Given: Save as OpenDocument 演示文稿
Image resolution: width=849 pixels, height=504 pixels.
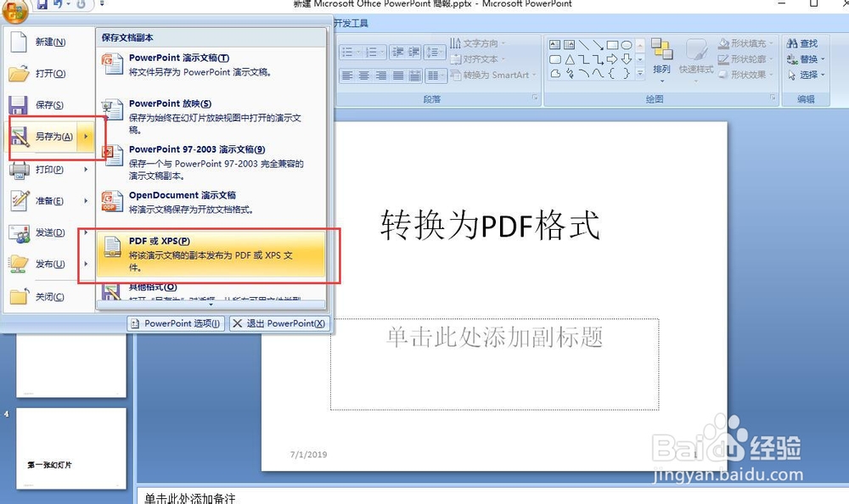Looking at the screenshot, I should pos(211,202).
